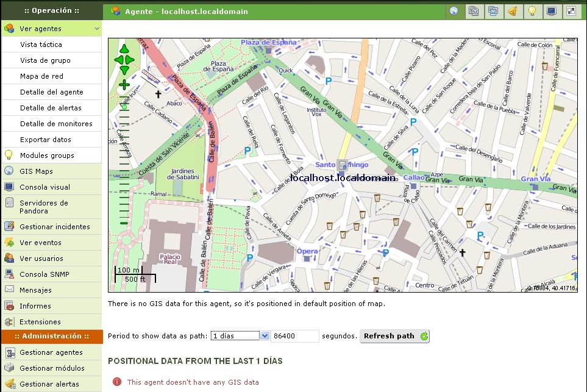587x392 pixels.
Task: Zoom in with the green plus icon
Action: tap(124, 85)
